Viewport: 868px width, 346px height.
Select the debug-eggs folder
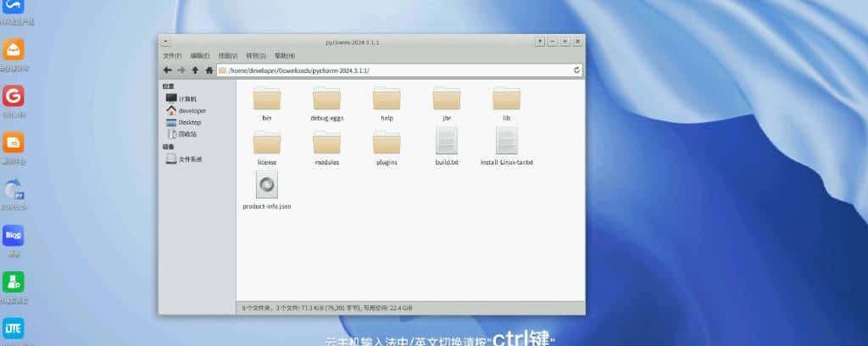pyautogui.click(x=326, y=100)
